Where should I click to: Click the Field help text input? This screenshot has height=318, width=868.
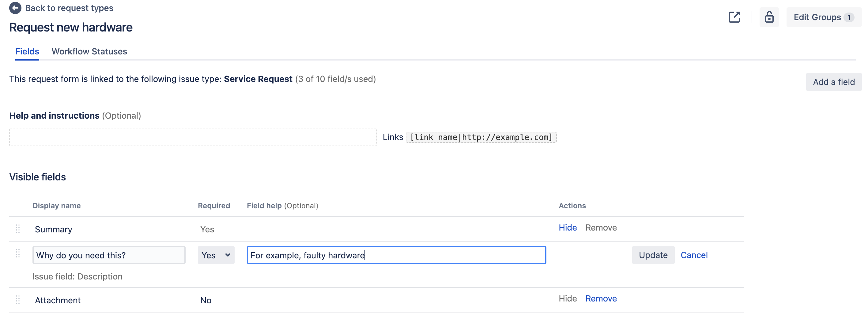tap(396, 255)
